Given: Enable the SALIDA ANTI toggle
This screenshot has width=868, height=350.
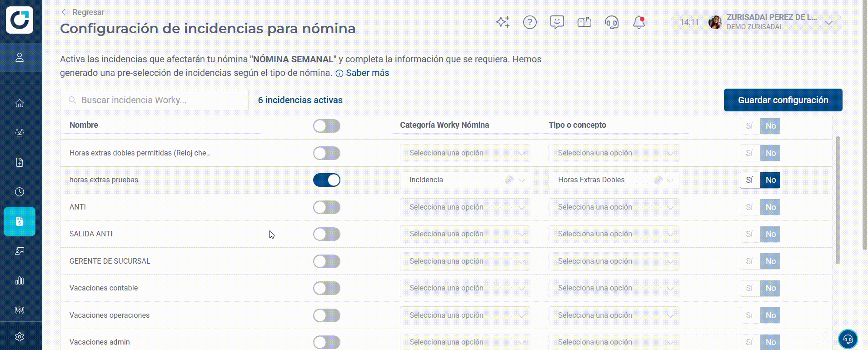Looking at the screenshot, I should click(327, 234).
